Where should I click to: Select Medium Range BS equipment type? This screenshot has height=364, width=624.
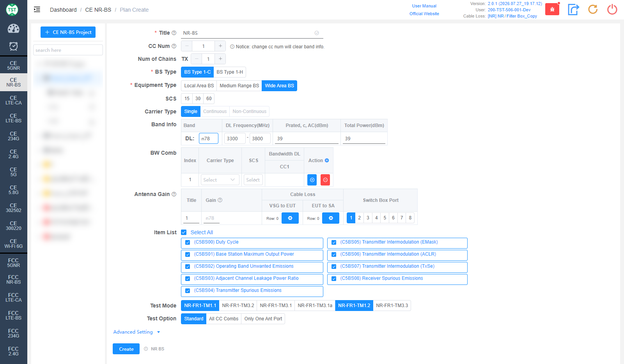pyautogui.click(x=239, y=86)
